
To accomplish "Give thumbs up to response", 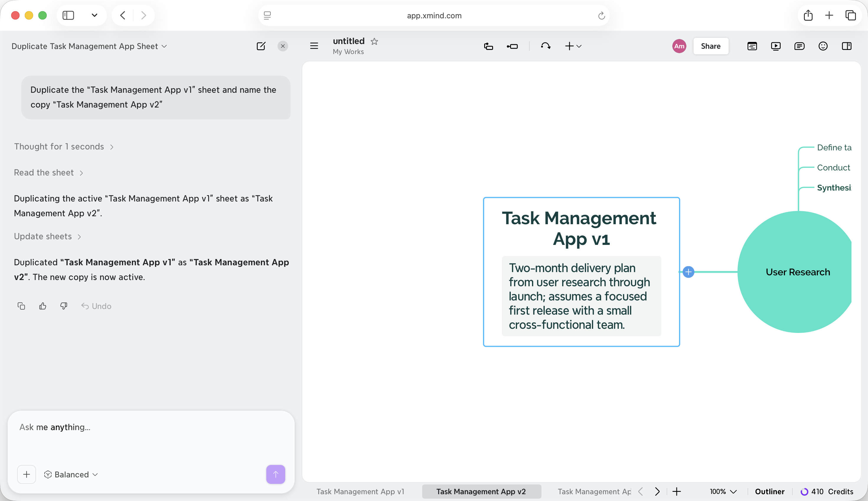I will (x=43, y=306).
